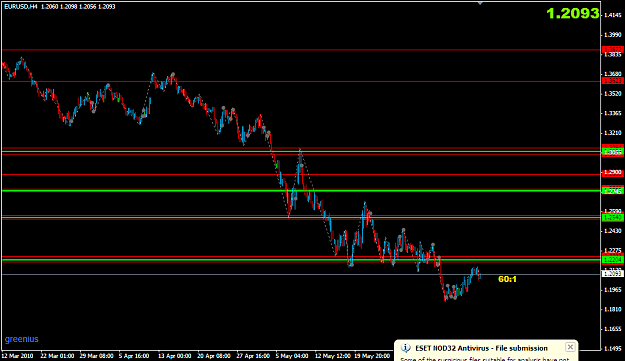Click the 20 Apr 08:00 time label

[x=214, y=356]
